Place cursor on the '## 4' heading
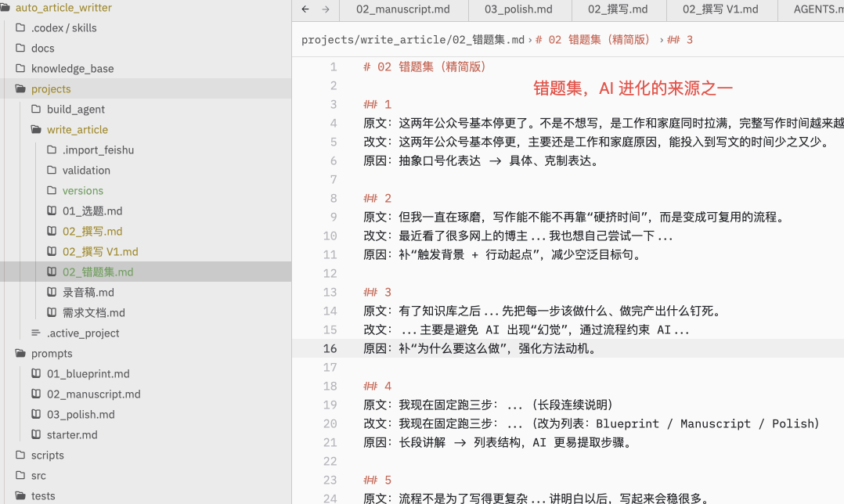 click(x=377, y=386)
